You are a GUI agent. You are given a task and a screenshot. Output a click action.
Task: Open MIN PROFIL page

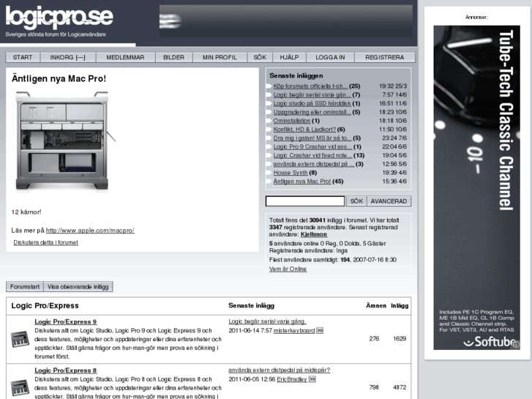click(x=220, y=57)
